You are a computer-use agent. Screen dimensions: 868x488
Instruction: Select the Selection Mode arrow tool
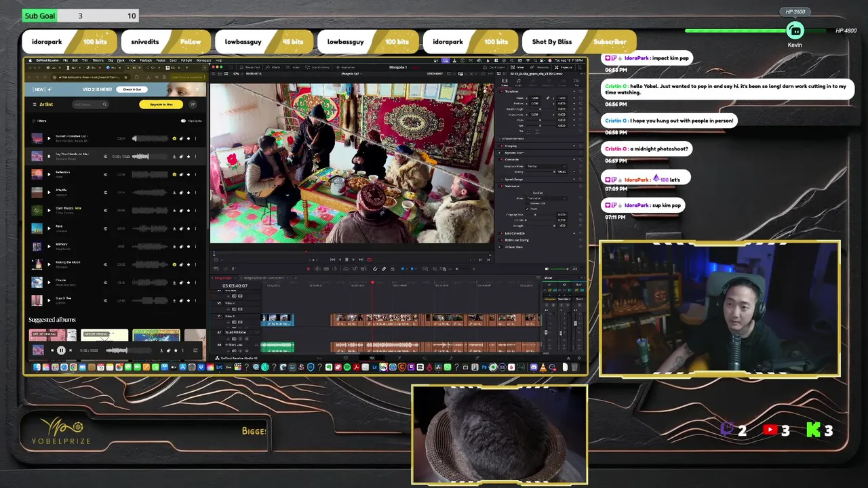(308, 269)
